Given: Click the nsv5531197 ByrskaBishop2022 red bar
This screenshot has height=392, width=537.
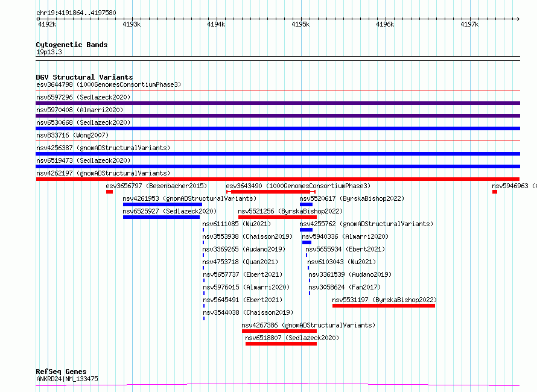Looking at the screenshot, I should [x=384, y=306].
